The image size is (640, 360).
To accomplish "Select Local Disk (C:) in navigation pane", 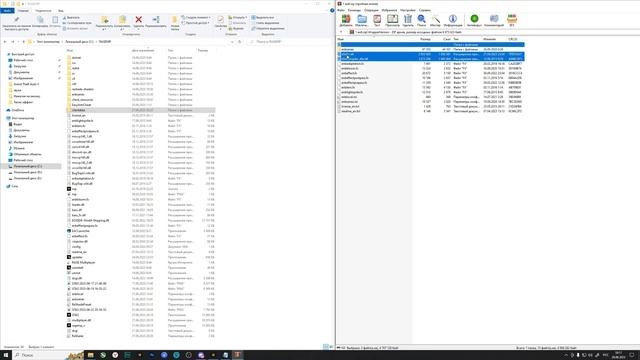I will click(x=28, y=166).
